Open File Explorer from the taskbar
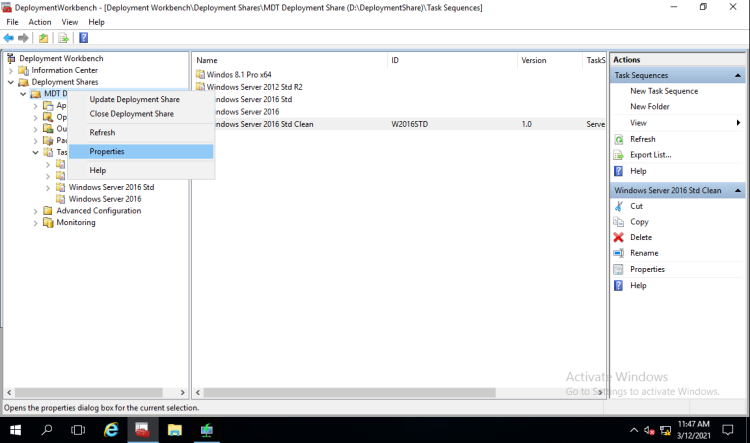The height and width of the screenshot is (443, 750). point(175,430)
